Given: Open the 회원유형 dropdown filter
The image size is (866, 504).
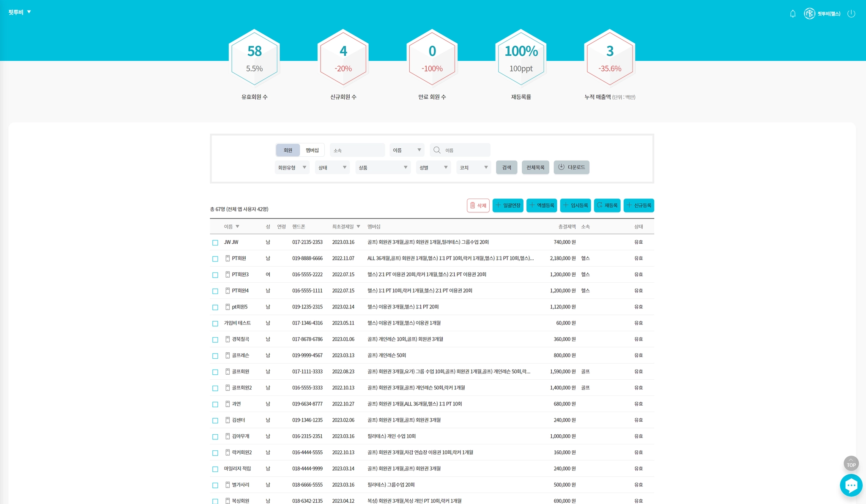Looking at the screenshot, I should tap(292, 167).
